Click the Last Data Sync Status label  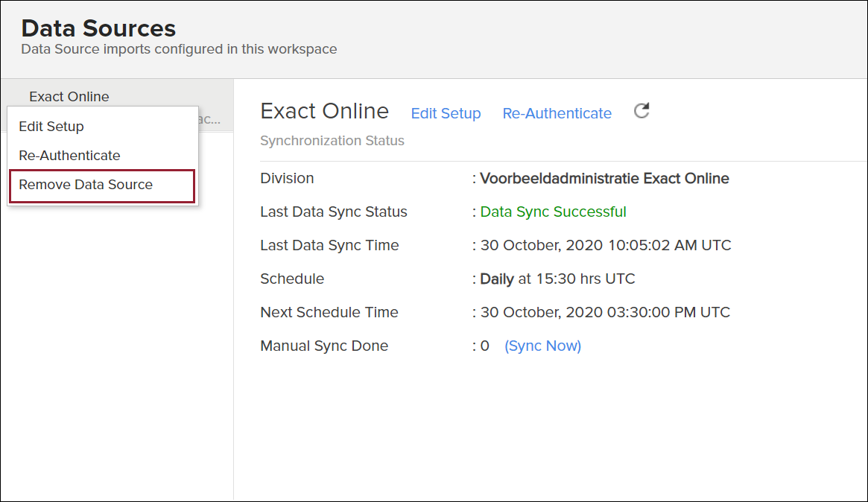coord(333,212)
